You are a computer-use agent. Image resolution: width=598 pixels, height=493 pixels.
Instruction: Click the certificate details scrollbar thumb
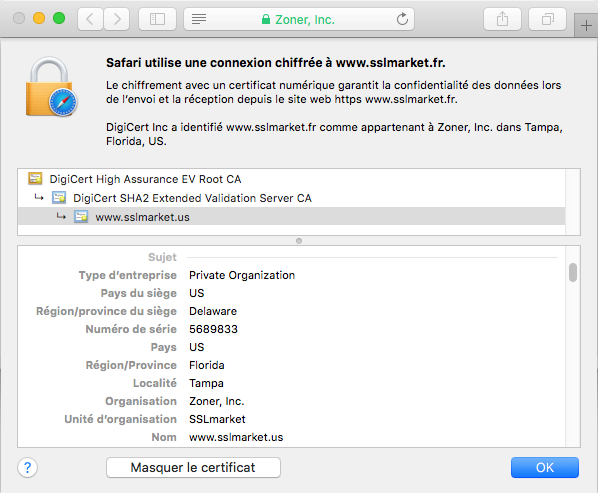(x=572, y=272)
